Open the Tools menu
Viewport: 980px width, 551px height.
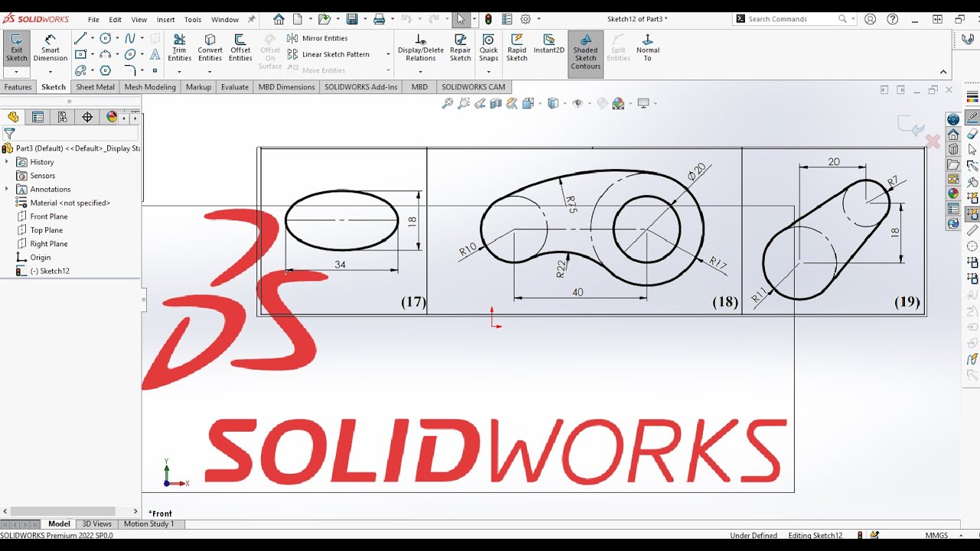pyautogui.click(x=193, y=20)
